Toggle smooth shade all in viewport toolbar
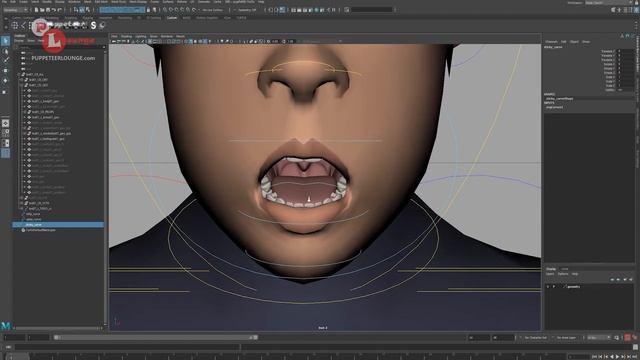640x360 pixels. click(x=191, y=41)
